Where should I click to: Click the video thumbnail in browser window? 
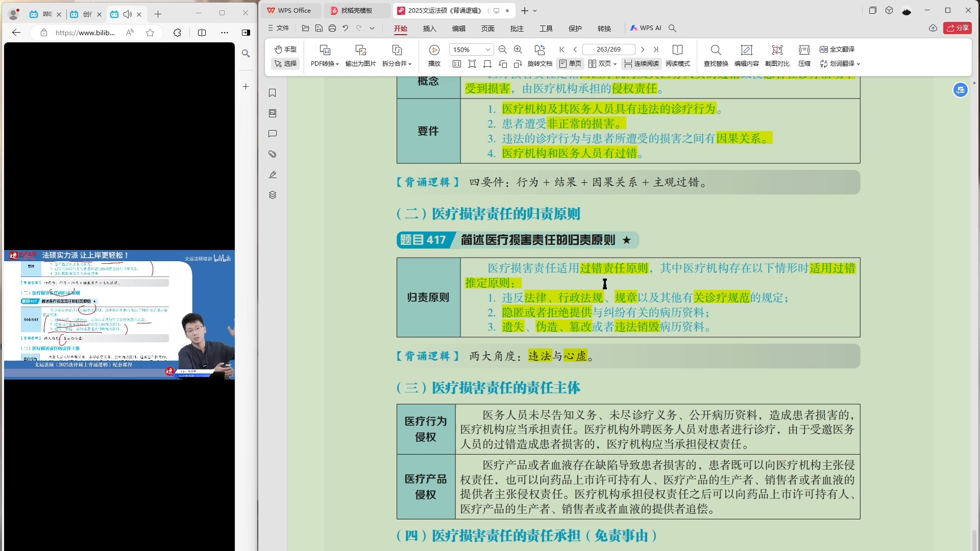pyautogui.click(x=119, y=314)
